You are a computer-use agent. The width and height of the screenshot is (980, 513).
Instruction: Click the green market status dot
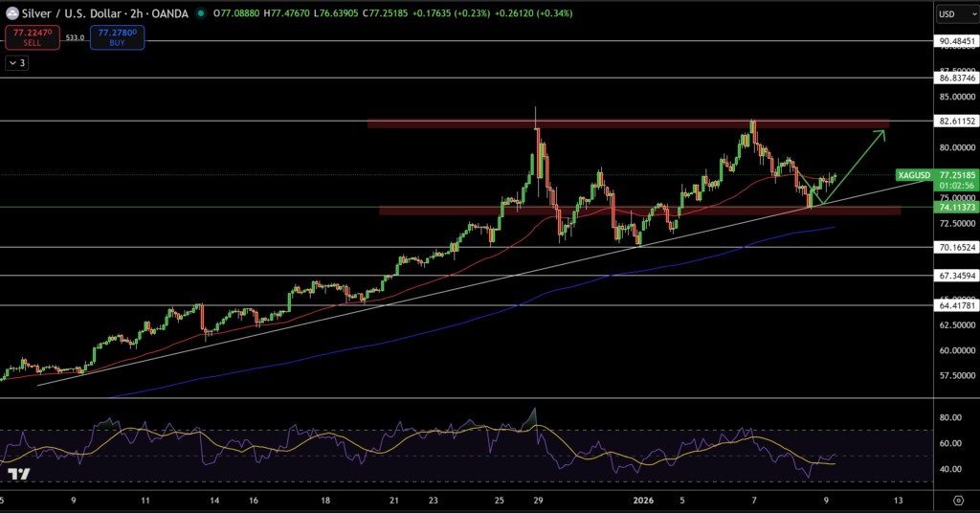click(199, 14)
